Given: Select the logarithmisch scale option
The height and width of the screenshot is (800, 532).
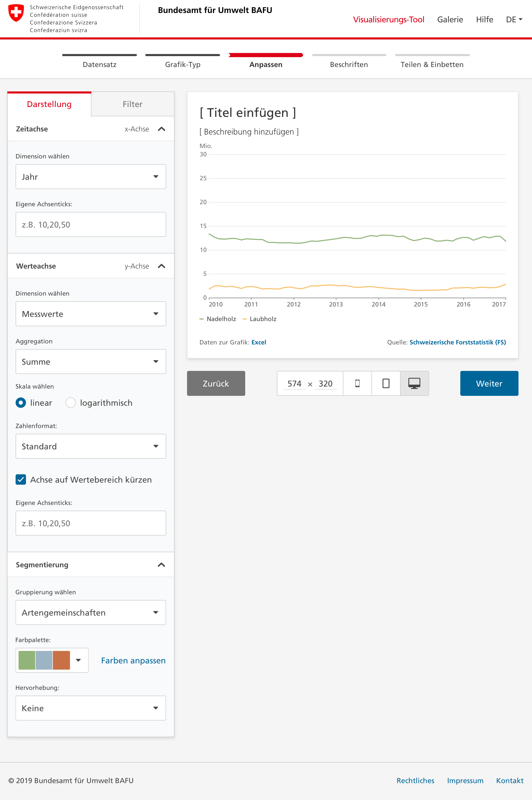Looking at the screenshot, I should pos(71,403).
